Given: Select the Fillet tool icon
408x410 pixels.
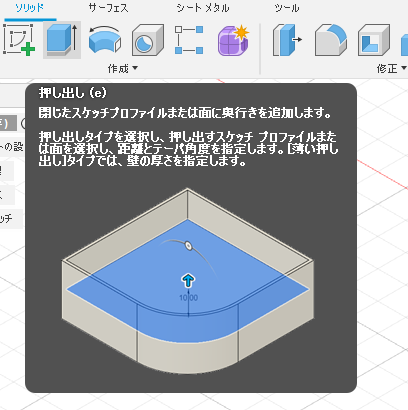Looking at the screenshot, I should coord(331,40).
